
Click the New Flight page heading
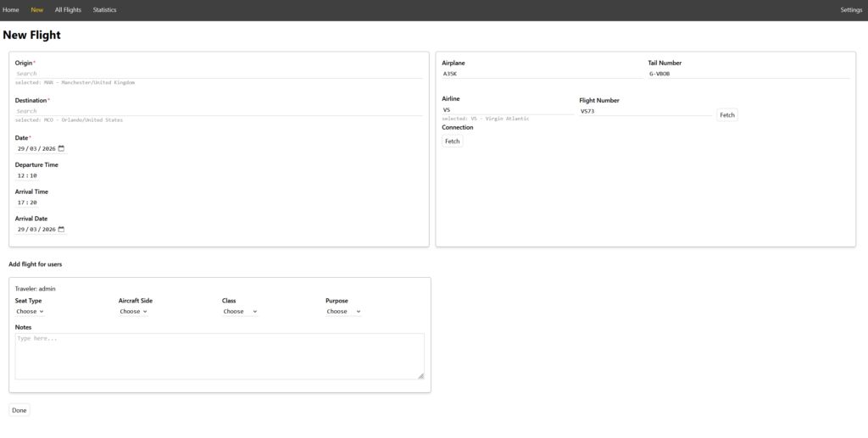(31, 35)
